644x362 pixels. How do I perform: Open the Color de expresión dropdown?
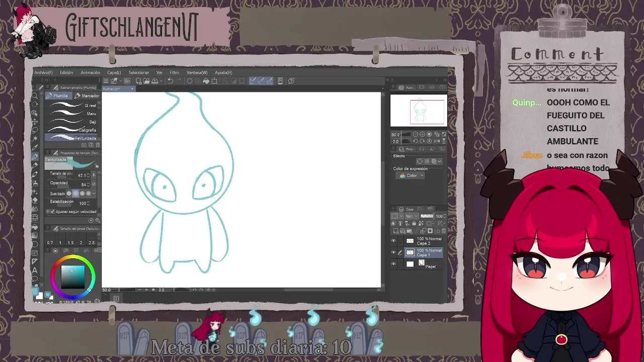410,175
